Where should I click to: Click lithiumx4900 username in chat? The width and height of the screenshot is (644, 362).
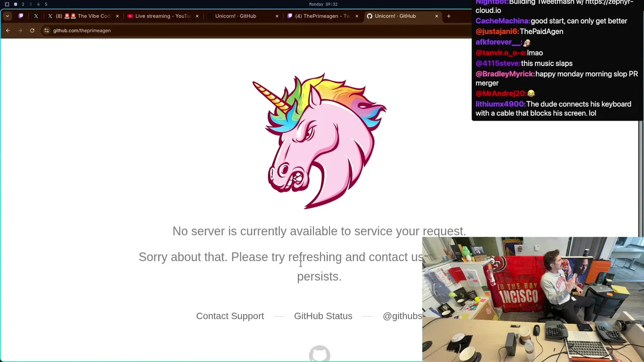point(501,104)
